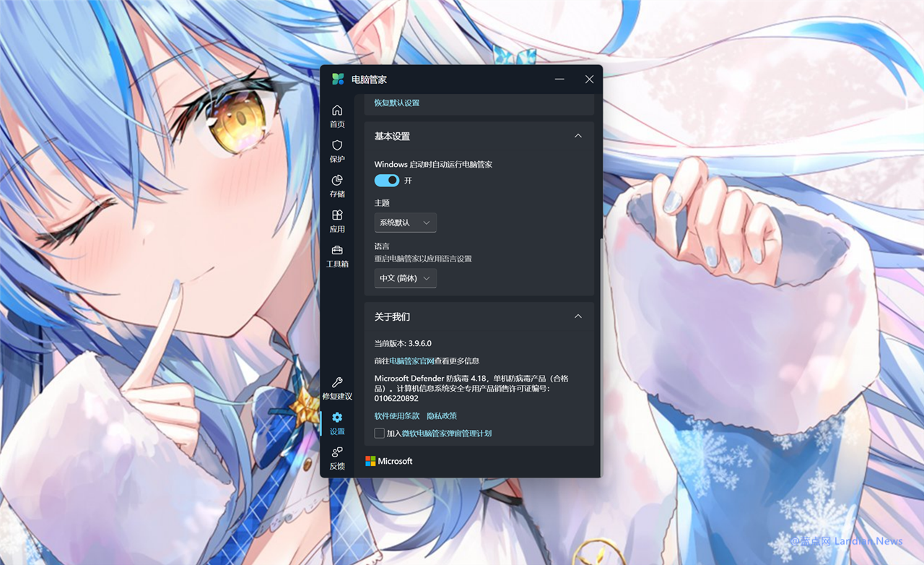Open the 应用 apps section

click(337, 221)
